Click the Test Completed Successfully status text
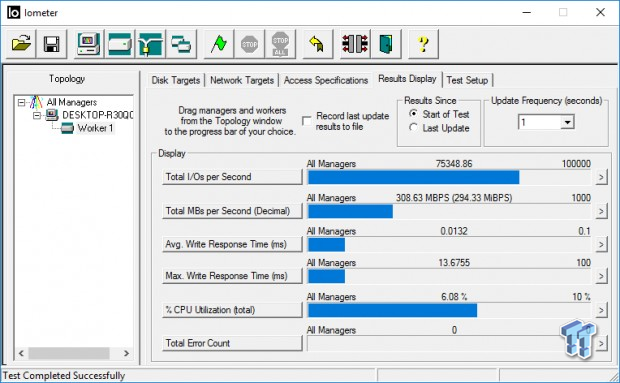This screenshot has width=620, height=383. 64,375
